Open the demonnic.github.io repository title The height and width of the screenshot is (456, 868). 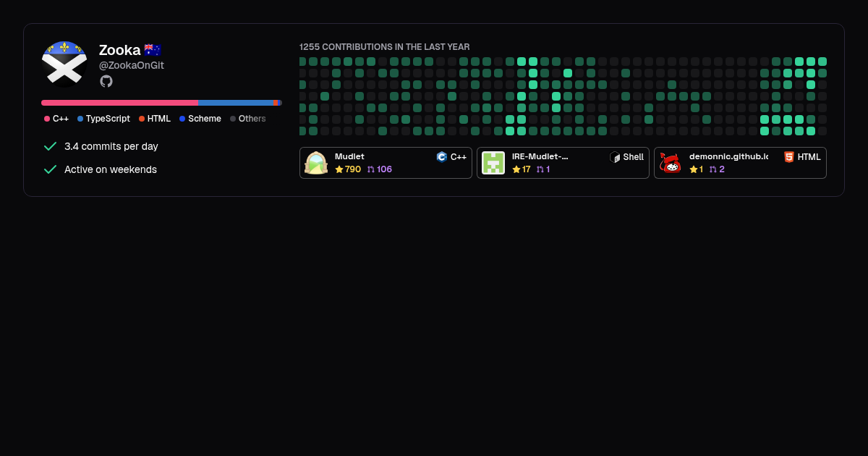728,156
